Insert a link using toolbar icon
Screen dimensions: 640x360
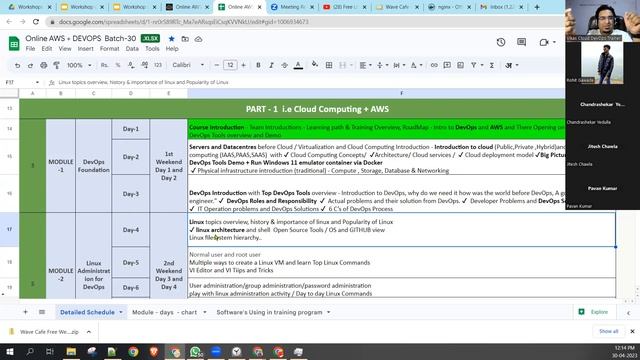pyautogui.click(x=434, y=65)
